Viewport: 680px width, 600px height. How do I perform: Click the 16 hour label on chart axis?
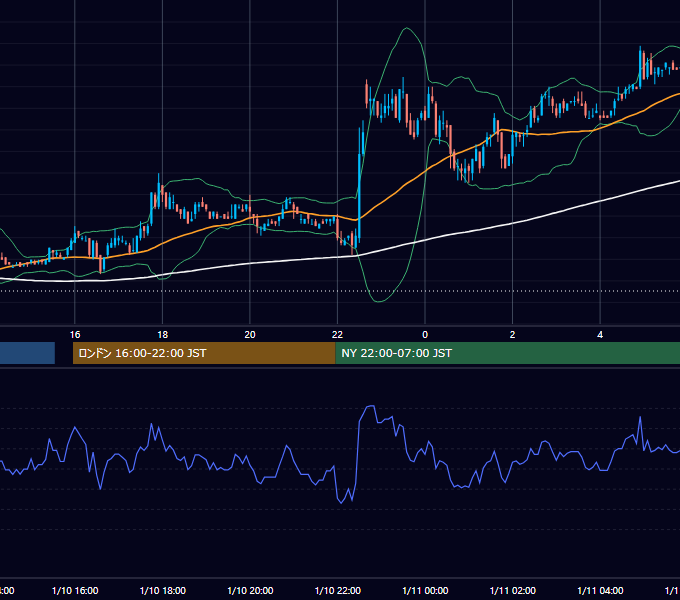pos(75,335)
